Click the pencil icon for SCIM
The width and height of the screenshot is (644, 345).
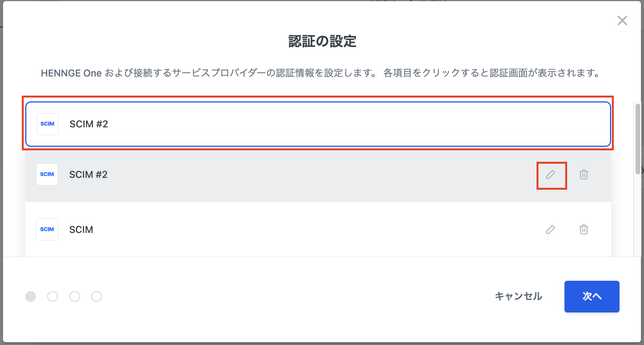pos(551,229)
